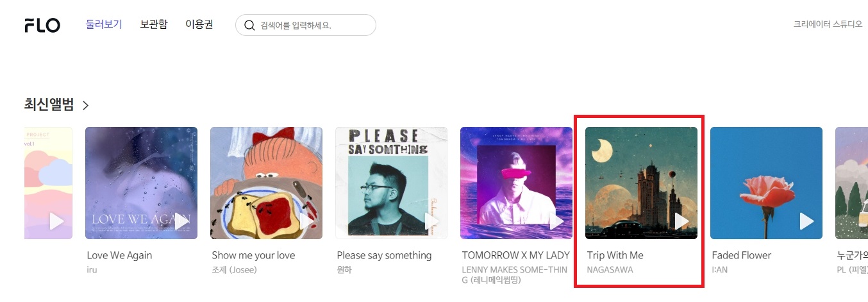Play the Please say something album
The height and width of the screenshot is (302, 868).
coord(431,221)
